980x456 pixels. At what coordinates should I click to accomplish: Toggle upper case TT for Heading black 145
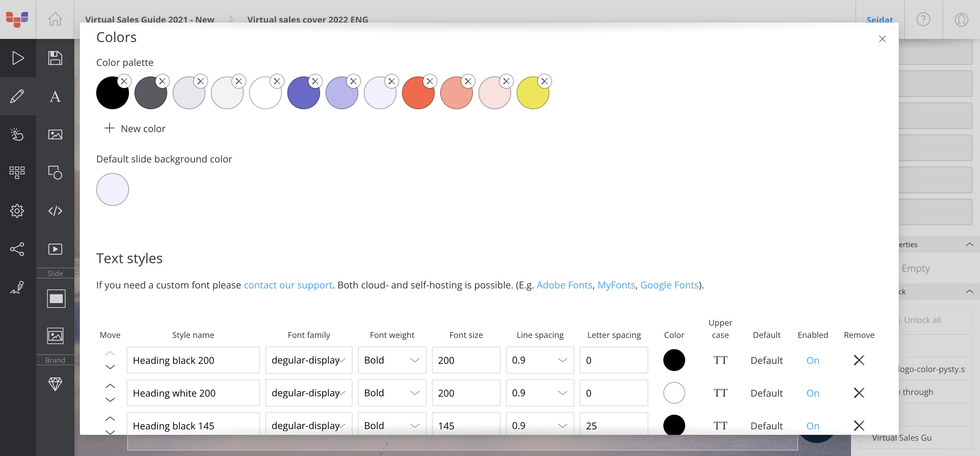721,426
